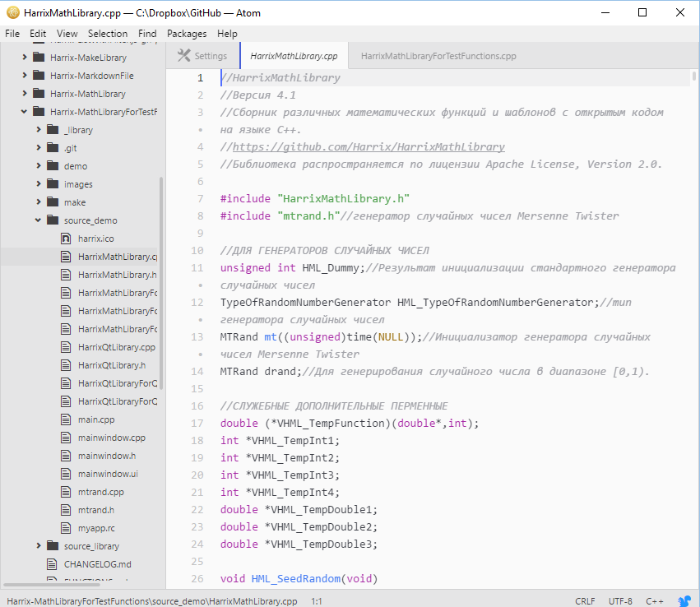This screenshot has width=700, height=607.
Task: Click the file icon next to main.cpp
Action: 66,419
